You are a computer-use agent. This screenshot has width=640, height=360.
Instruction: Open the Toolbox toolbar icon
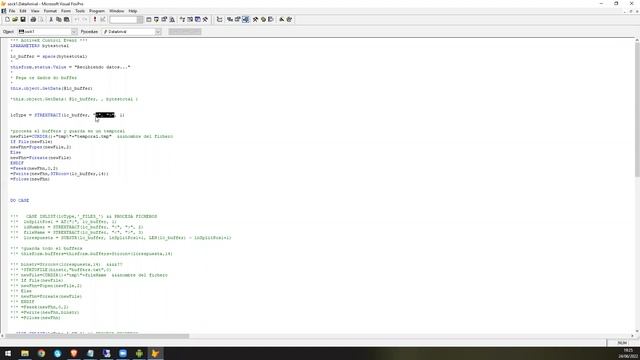tap(205, 19)
